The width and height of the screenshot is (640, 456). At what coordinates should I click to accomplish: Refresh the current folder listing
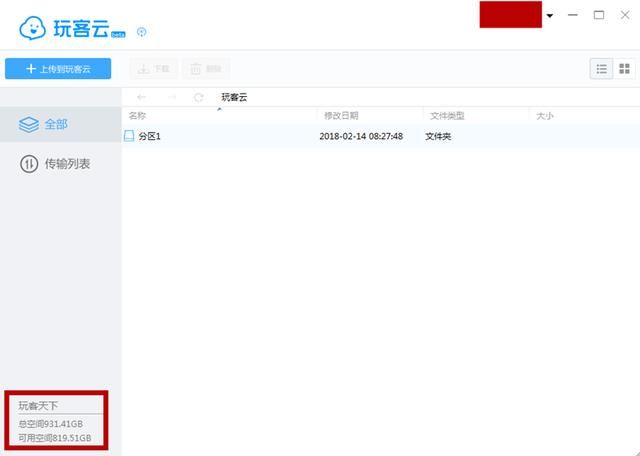(198, 97)
